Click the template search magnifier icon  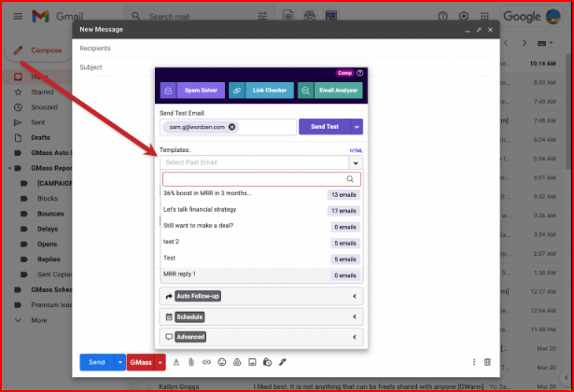coord(350,179)
